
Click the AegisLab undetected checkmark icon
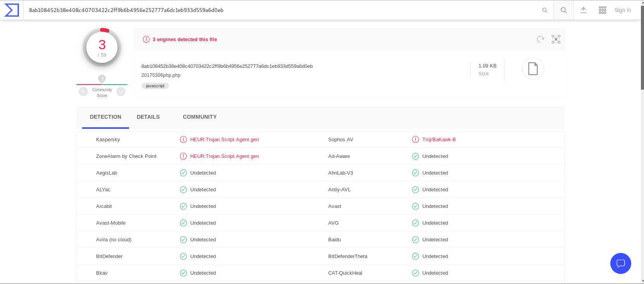[x=183, y=173]
